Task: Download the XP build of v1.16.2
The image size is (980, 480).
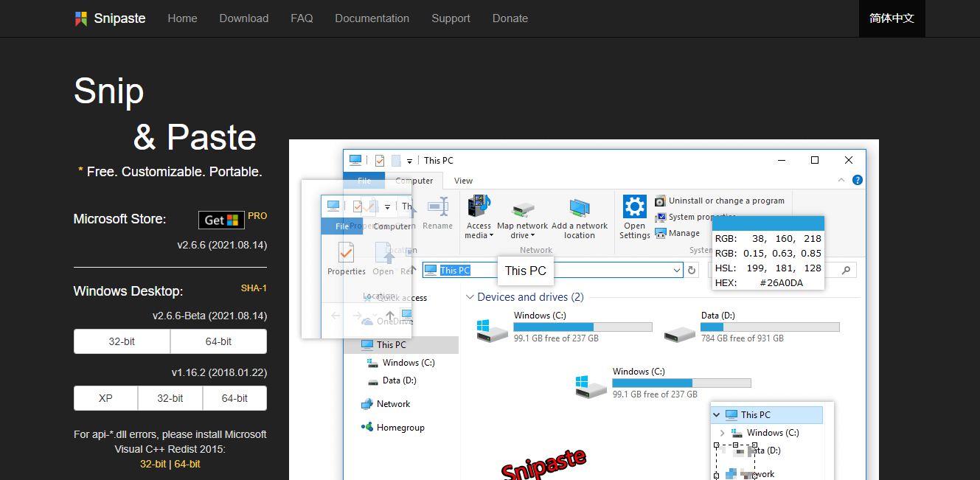Action: coord(105,398)
